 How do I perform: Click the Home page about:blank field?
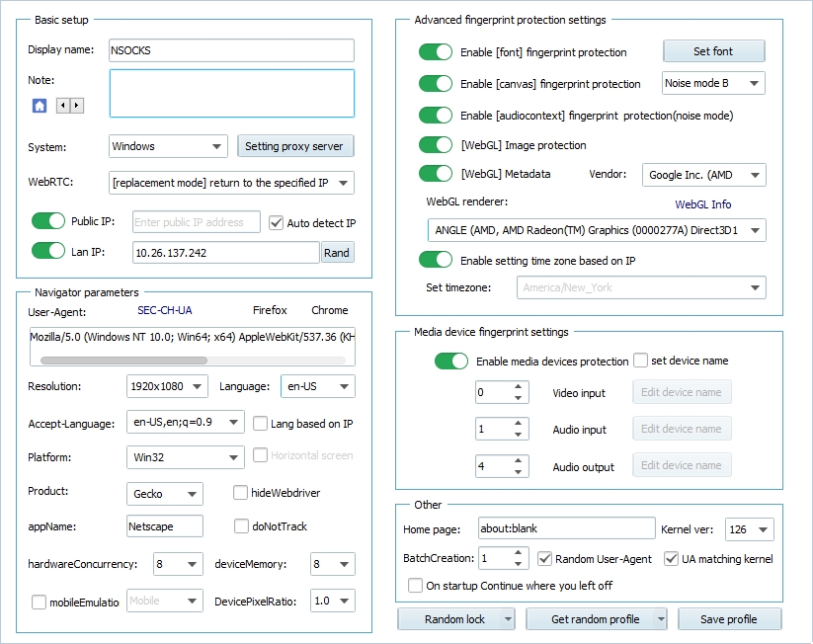pos(567,528)
